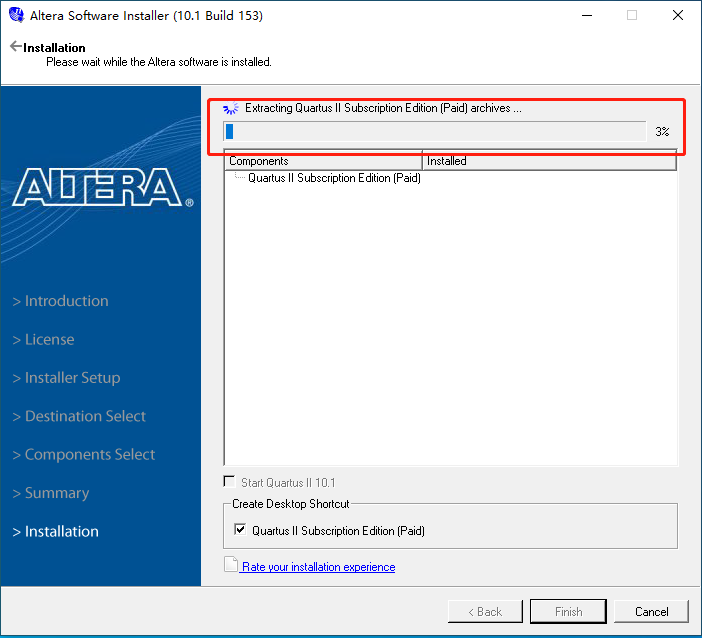
Task: Click the Components column header
Action: click(323, 161)
